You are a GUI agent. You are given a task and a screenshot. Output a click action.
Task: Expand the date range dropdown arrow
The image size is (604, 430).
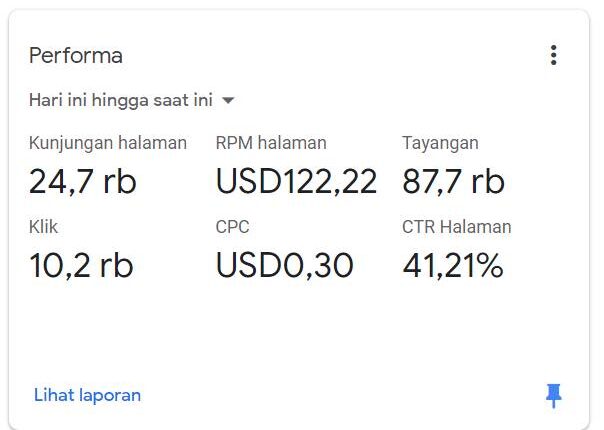tap(228, 101)
